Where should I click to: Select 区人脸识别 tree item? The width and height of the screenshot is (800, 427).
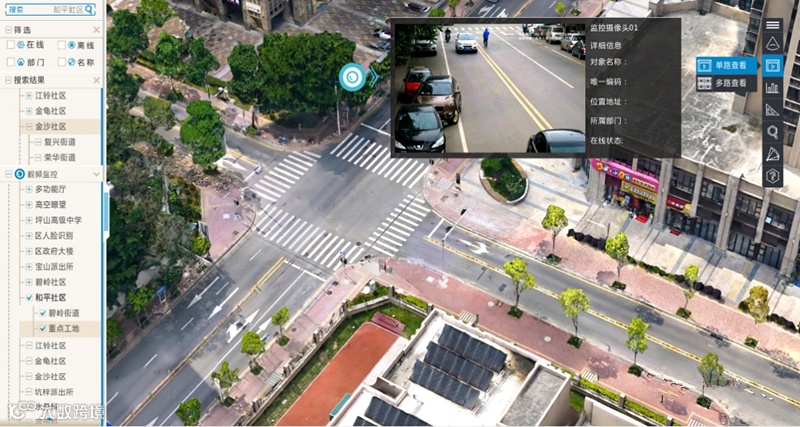54,236
